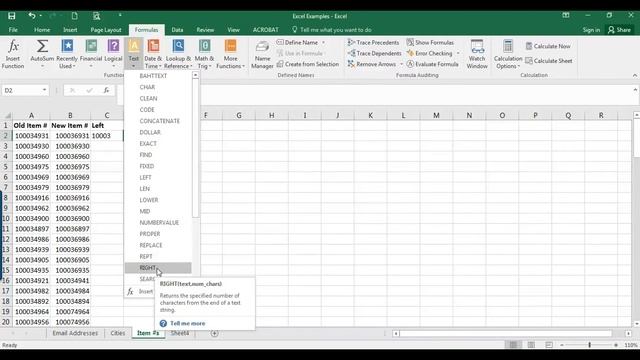Screen dimensions: 640x360
Task: Open the Cities sheet tab
Action: click(x=118, y=333)
